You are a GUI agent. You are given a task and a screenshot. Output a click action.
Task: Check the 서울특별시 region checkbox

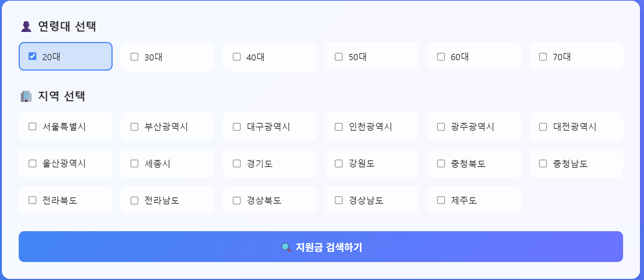(x=32, y=127)
